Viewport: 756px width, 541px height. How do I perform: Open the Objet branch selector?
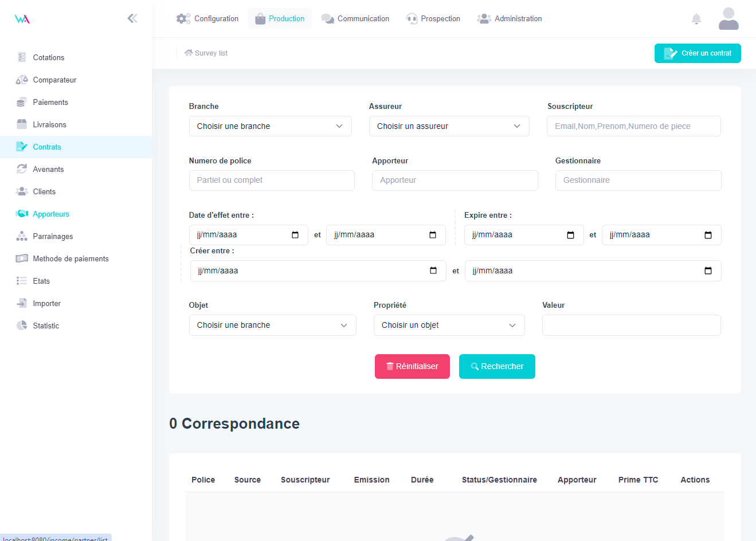[x=272, y=325]
